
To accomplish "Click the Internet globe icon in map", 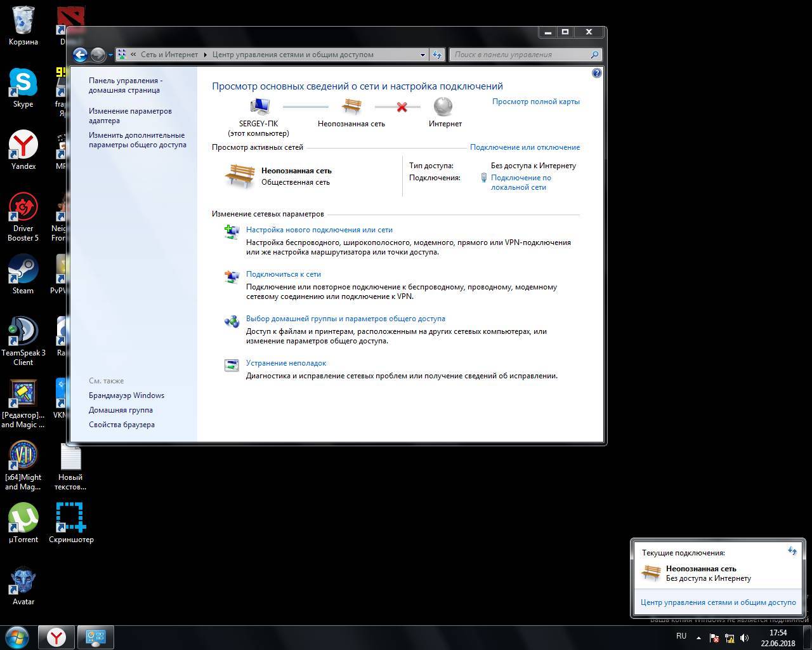I will pos(443,107).
